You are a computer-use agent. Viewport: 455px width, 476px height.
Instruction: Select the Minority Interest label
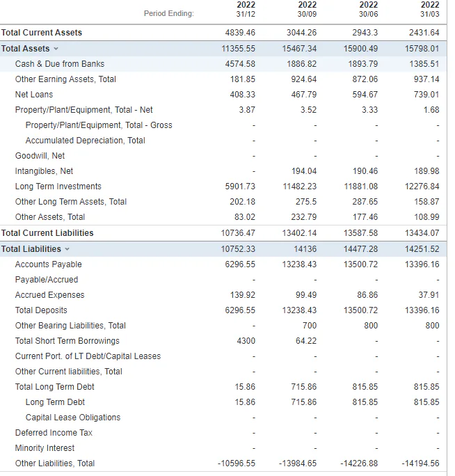click(45, 448)
